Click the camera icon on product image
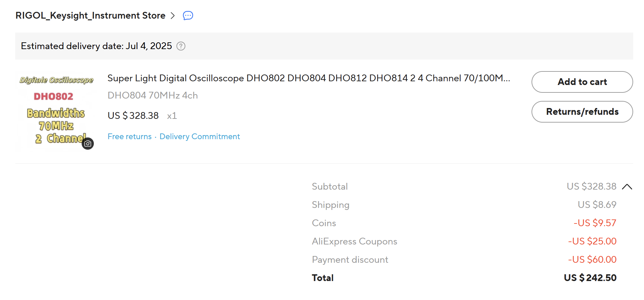Viewport: 644px width, 300px height. point(88,144)
